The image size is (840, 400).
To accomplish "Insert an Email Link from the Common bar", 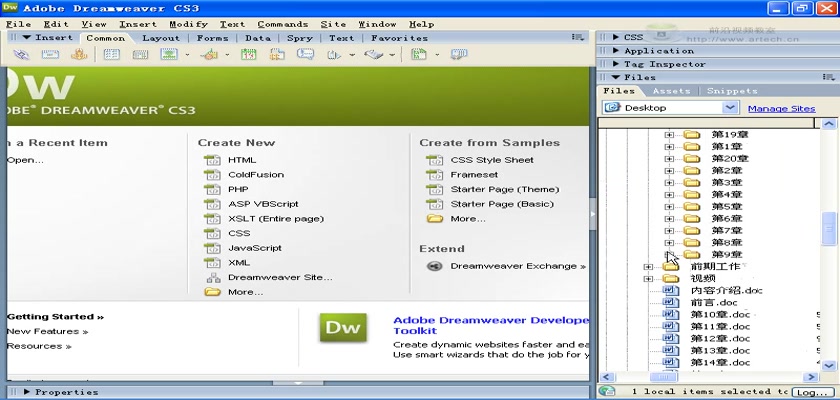I will pos(50,54).
